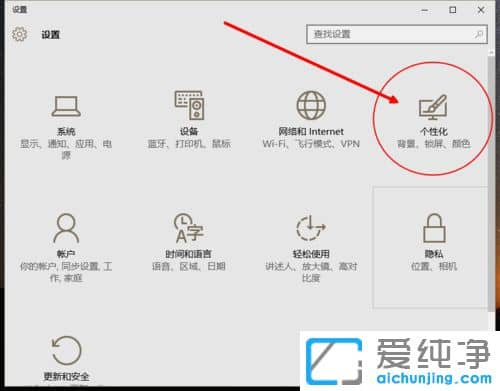Click the Wi-Fi、飞行模式、VPN description
Screen dimensions: 500x391
pos(311,144)
